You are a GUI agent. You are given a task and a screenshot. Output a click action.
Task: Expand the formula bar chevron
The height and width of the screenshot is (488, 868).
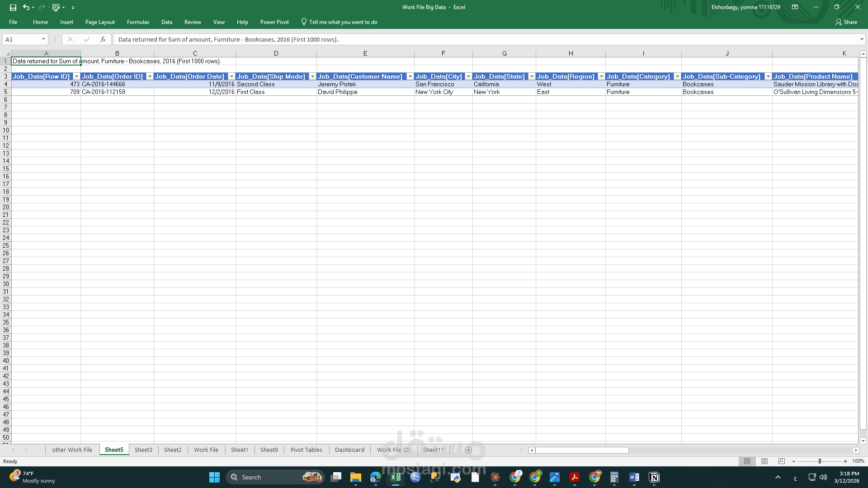point(862,39)
